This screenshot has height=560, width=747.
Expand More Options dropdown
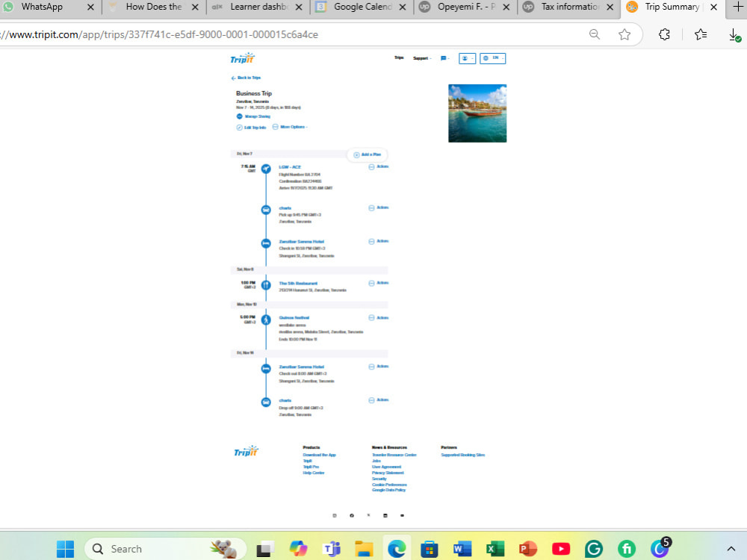pyautogui.click(x=290, y=127)
